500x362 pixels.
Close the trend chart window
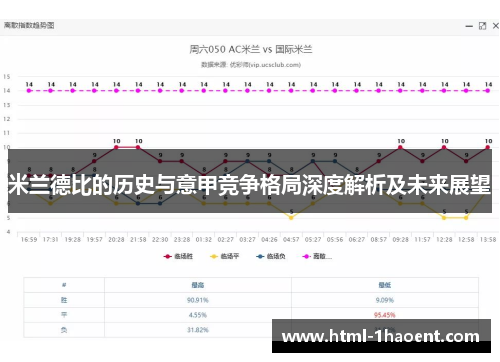point(496,26)
